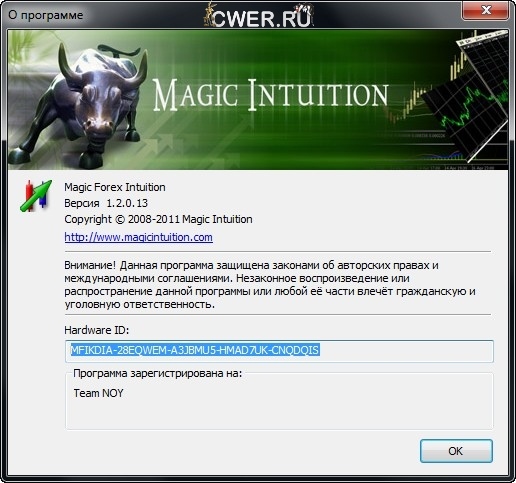Click the Magic Forex Intuition arrow icon
516x483 pixels.
(36, 196)
